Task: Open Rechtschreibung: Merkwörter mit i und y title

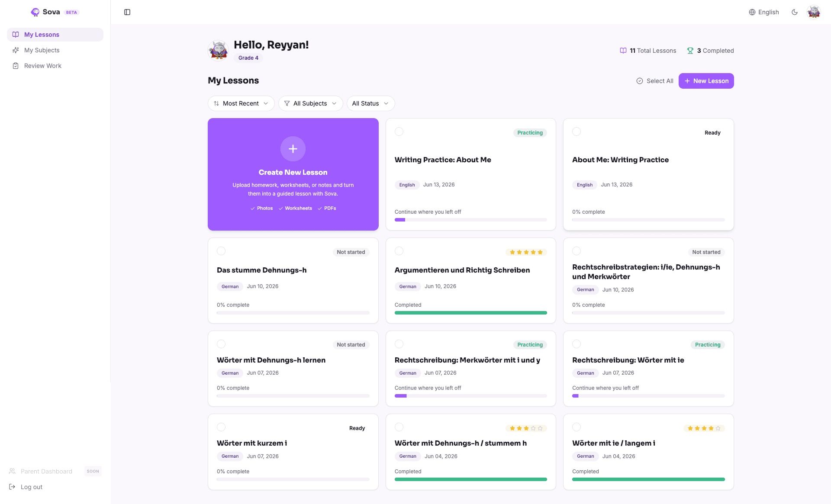Action: tap(467, 360)
